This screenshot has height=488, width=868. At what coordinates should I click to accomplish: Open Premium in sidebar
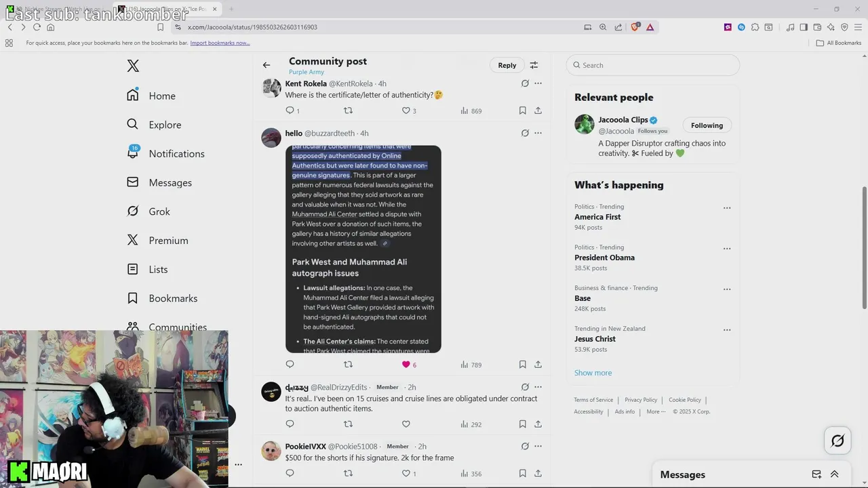pyautogui.click(x=157, y=241)
